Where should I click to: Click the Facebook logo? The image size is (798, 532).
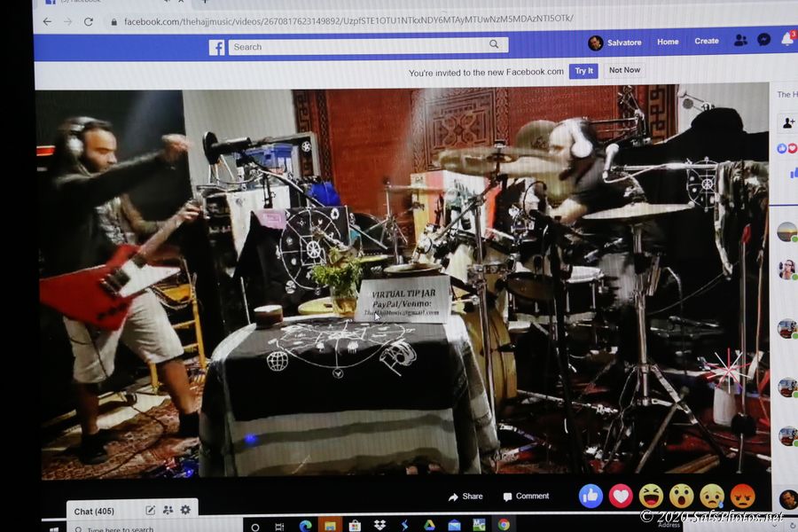coord(216,47)
